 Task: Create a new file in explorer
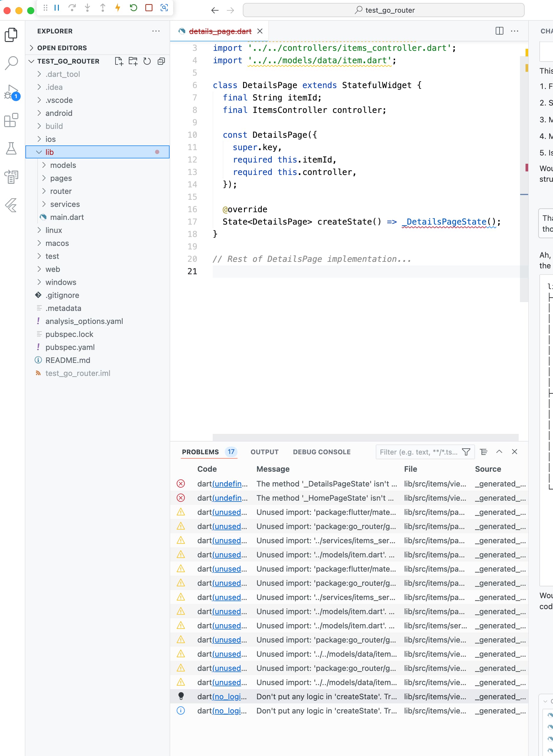(x=119, y=61)
